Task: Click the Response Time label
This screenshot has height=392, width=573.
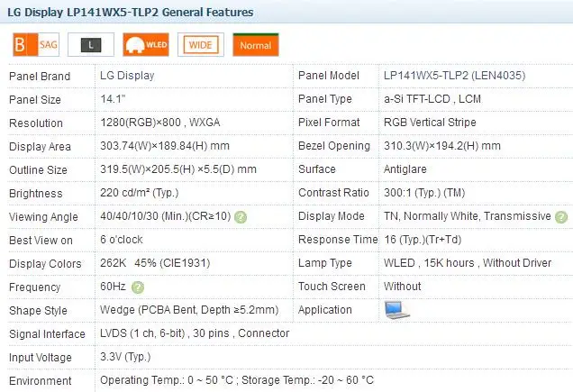Action: (x=338, y=240)
